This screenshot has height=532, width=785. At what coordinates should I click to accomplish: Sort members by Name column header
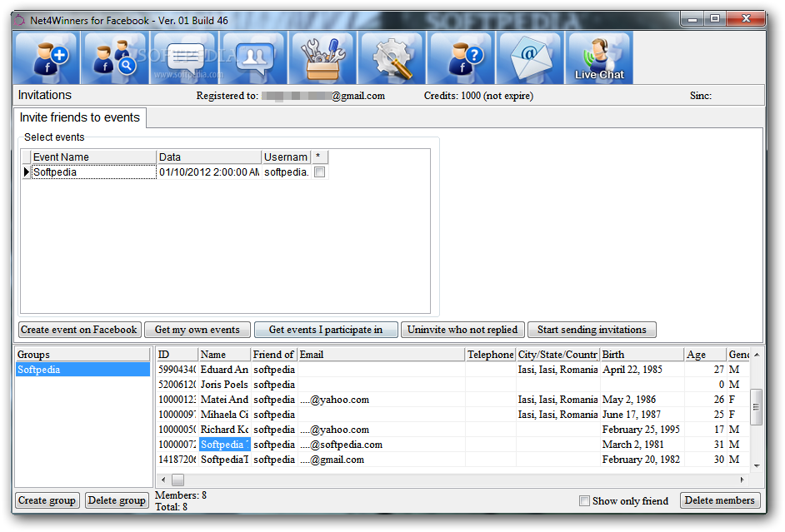click(224, 355)
